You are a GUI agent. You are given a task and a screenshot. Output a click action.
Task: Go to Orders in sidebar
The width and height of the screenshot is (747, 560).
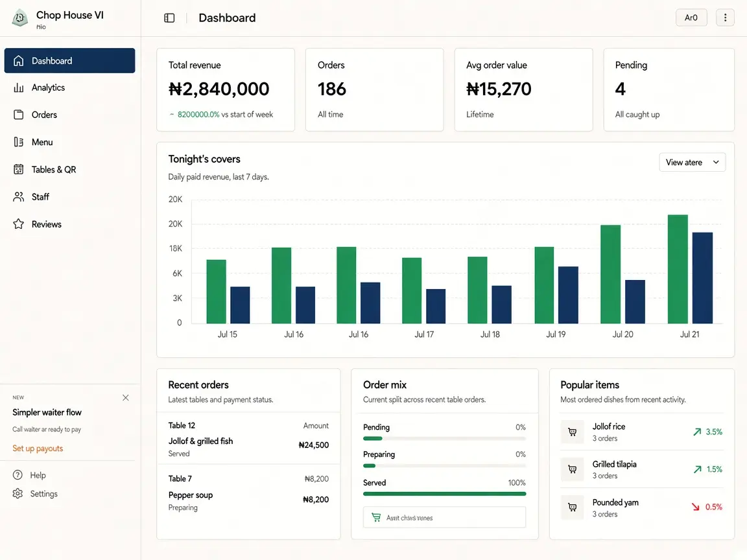69,115
